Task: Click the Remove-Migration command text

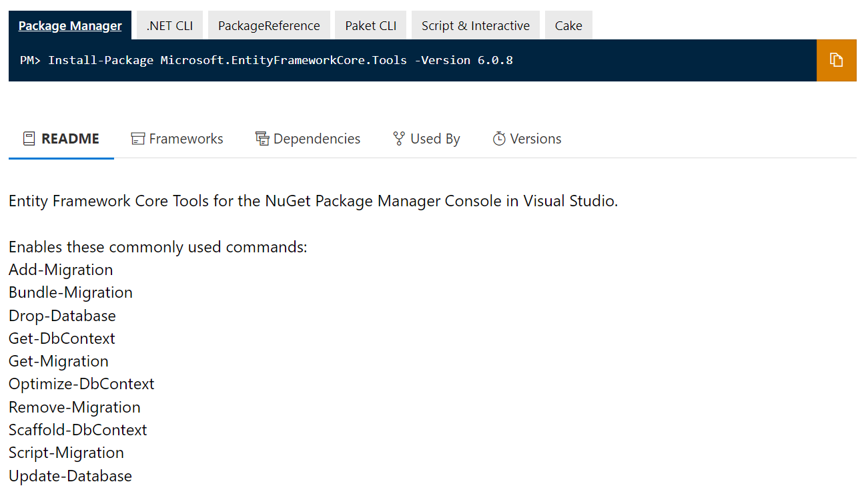Action: point(75,407)
